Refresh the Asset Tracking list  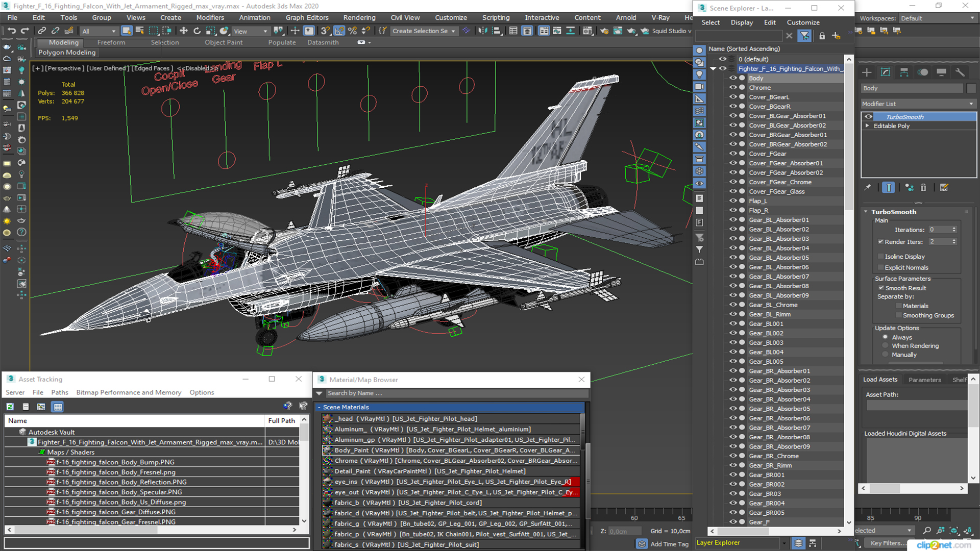pyautogui.click(x=10, y=407)
